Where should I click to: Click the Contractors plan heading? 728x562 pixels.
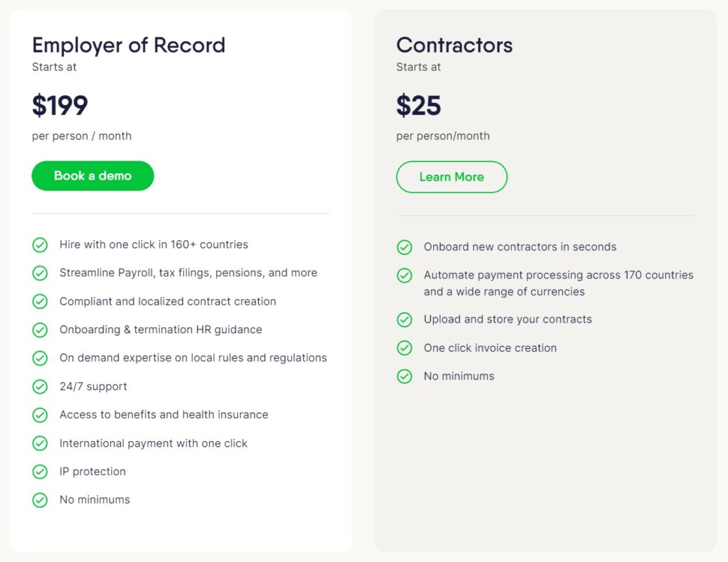(454, 45)
